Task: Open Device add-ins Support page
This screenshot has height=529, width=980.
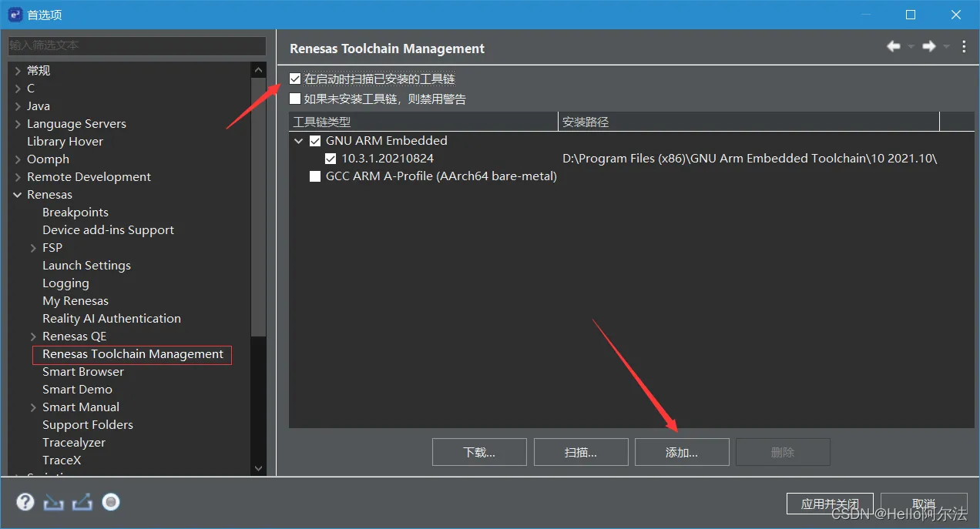Action: pos(109,230)
